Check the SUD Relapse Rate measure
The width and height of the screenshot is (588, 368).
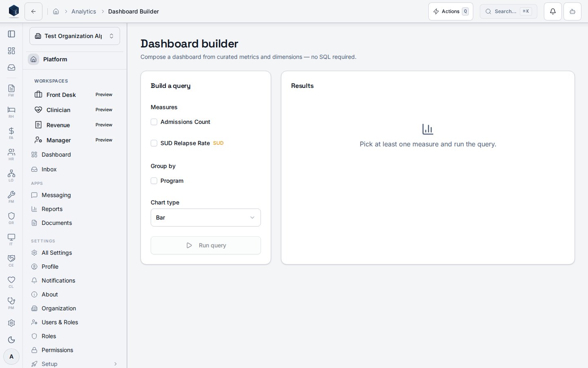coord(154,143)
